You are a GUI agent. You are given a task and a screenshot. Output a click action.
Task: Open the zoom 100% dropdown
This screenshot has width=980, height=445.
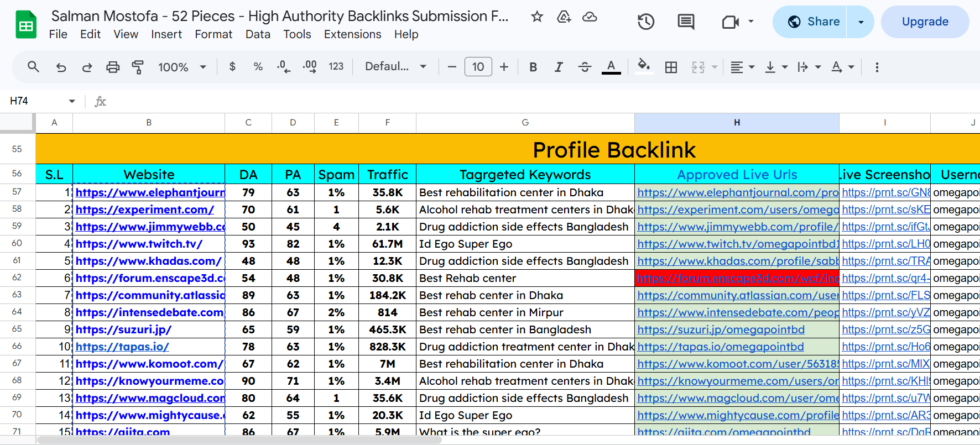pyautogui.click(x=182, y=67)
